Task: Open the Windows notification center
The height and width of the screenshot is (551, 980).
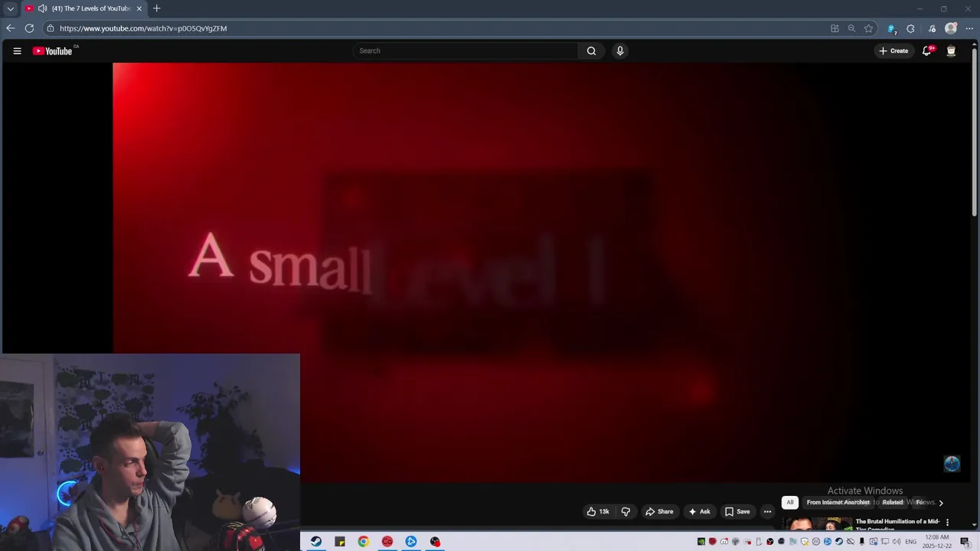Action: 965,542
